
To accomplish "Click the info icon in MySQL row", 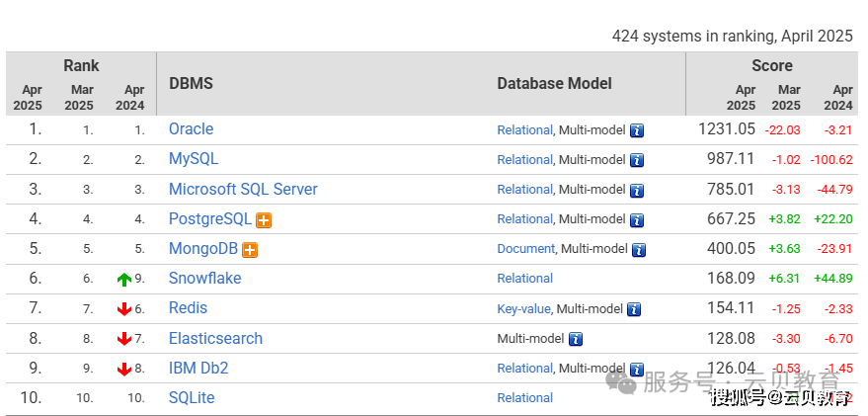I will [637, 161].
